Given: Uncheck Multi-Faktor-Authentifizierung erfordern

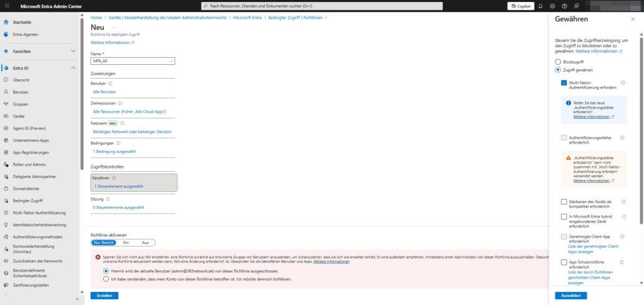Looking at the screenshot, I should (x=564, y=82).
